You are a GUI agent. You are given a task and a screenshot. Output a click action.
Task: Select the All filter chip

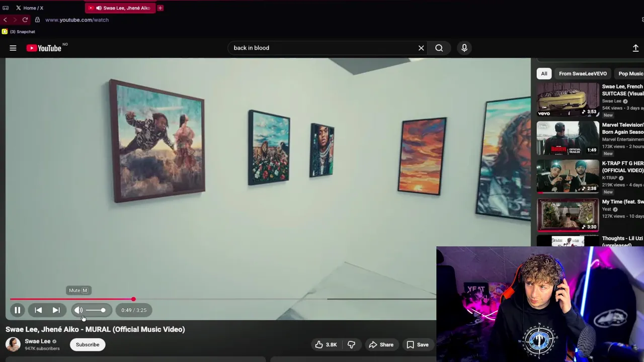point(544,73)
